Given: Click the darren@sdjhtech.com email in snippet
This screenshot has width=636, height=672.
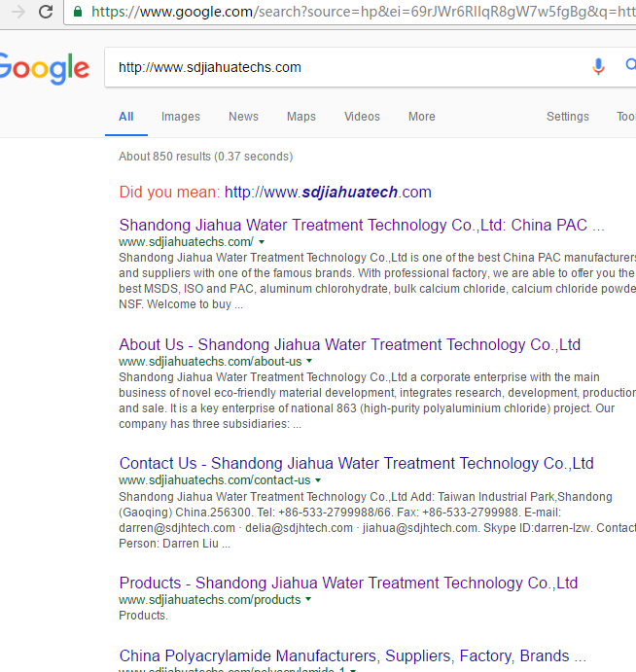Looking at the screenshot, I should (177, 528).
